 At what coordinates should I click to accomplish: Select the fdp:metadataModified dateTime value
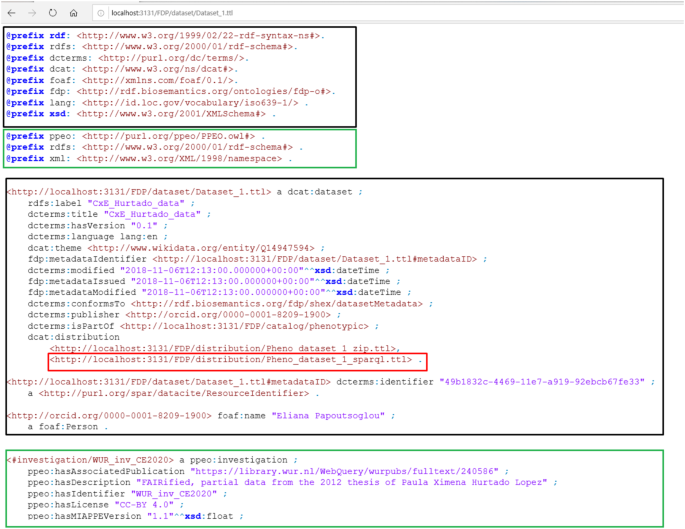[271, 292]
